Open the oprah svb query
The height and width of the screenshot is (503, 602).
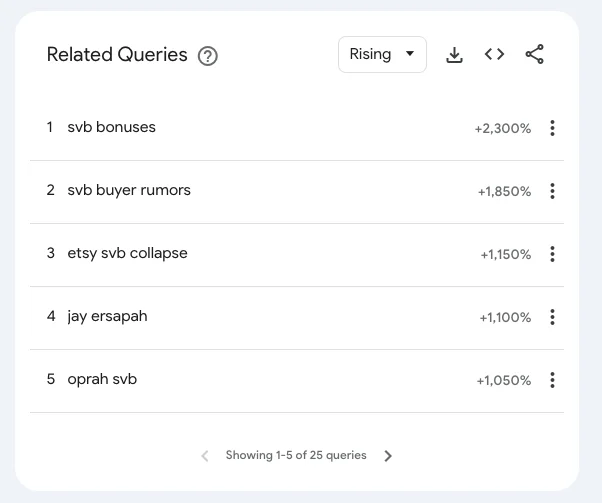pyautogui.click(x=102, y=379)
